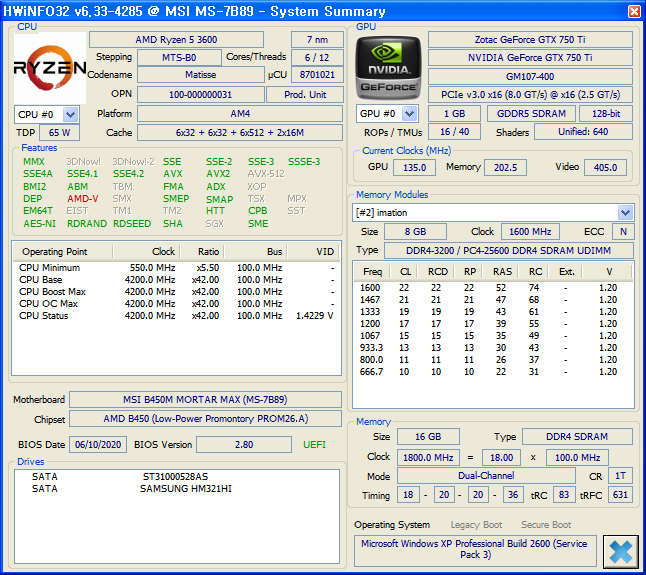Click the BIOS date 06/10/2020 field
The width and height of the screenshot is (646, 575).
pos(98,445)
